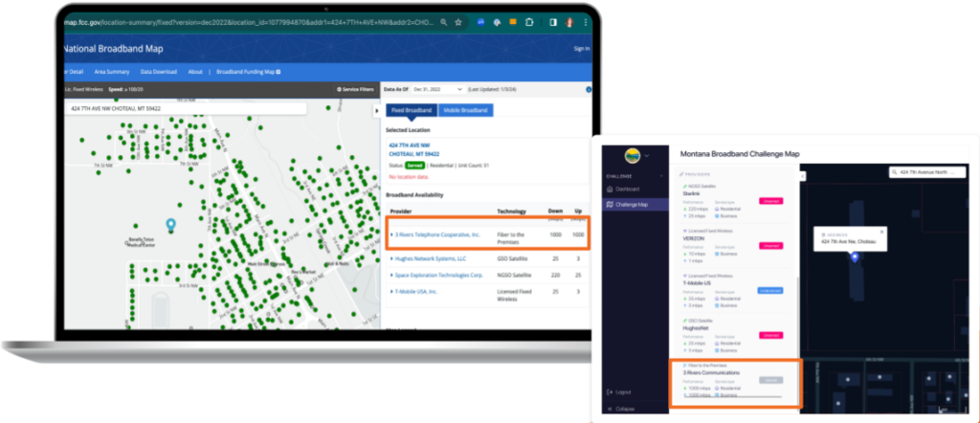980x423 pixels.
Task: Click the Technology column header
Action: point(511,211)
